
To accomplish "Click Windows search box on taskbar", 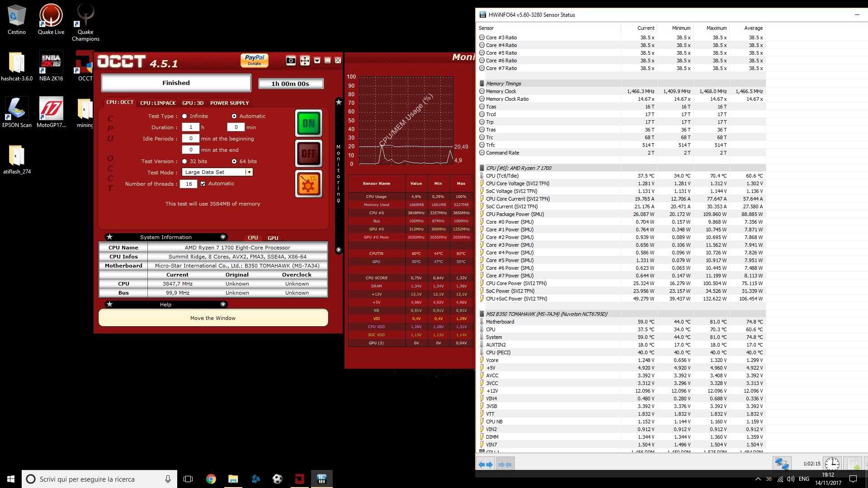I will tap(99, 479).
